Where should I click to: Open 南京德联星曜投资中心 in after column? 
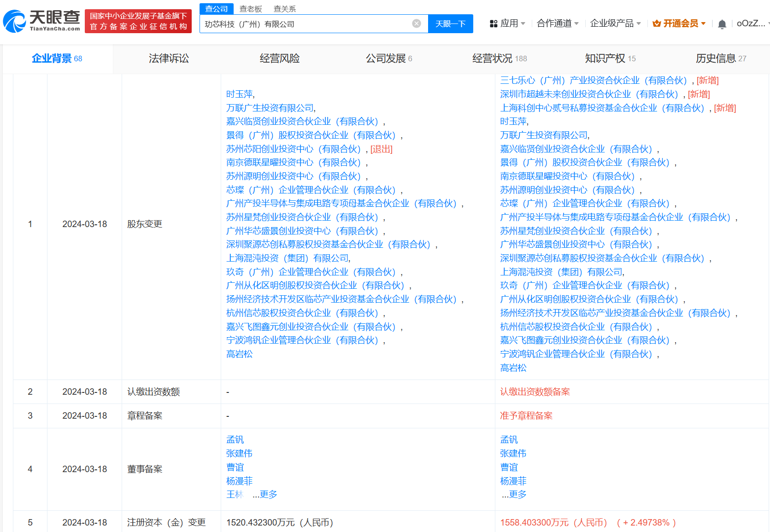[568, 176]
